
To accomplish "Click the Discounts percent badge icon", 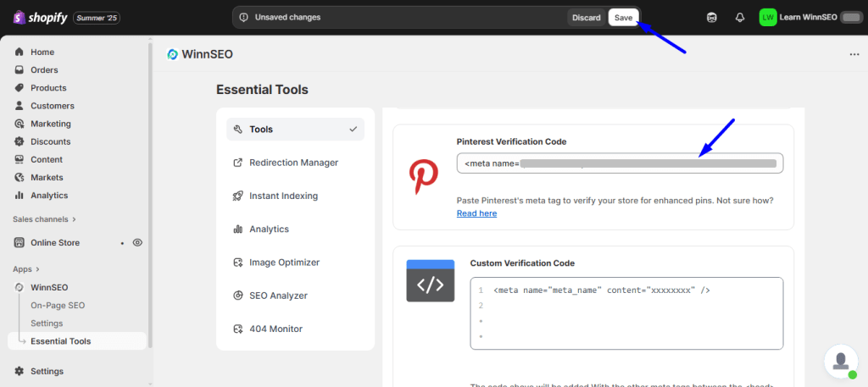I will coord(19,141).
